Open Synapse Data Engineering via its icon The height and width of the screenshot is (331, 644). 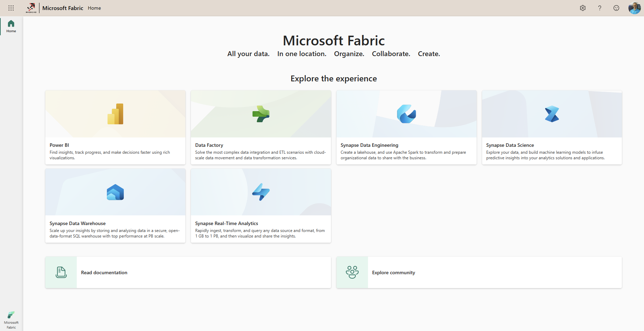pyautogui.click(x=406, y=114)
